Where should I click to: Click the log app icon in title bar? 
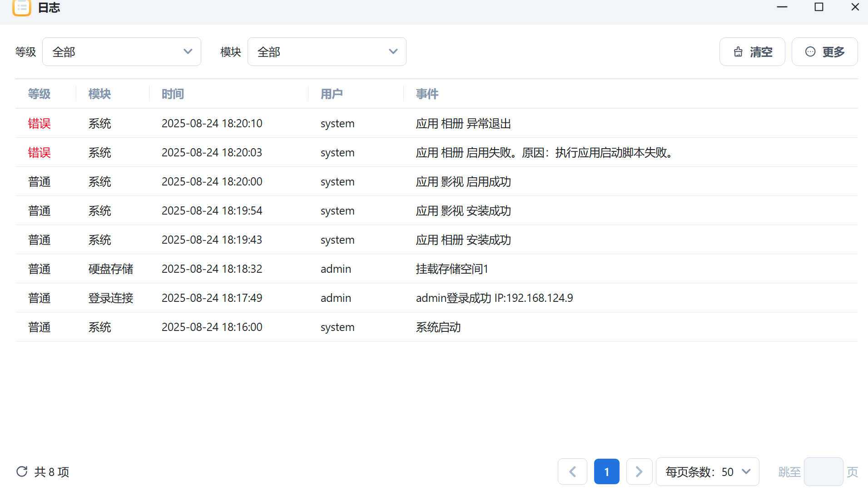point(22,8)
